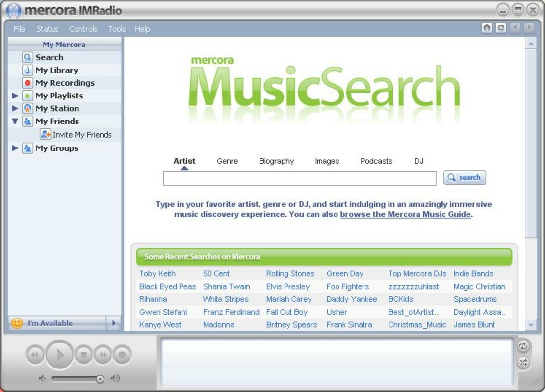This screenshot has width=545, height=392.
Task: Click the page scrollbar up arrow
Action: (x=531, y=44)
